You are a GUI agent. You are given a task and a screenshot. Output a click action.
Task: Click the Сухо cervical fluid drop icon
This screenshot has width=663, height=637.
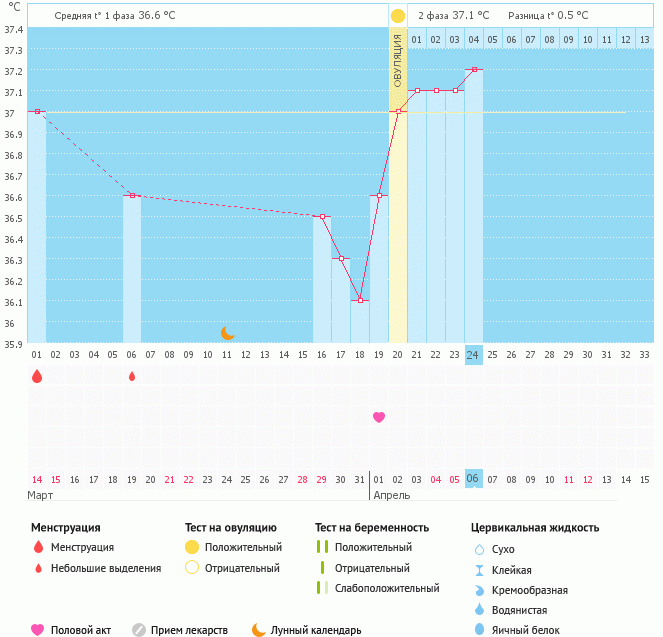(x=479, y=550)
